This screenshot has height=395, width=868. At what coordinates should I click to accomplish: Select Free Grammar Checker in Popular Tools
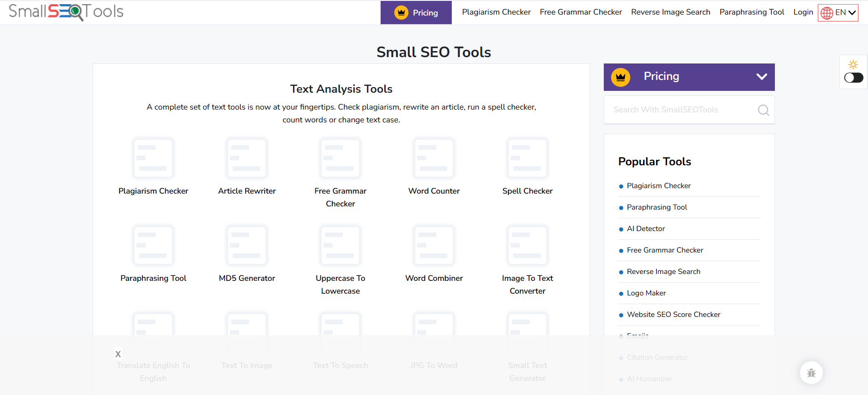(x=665, y=250)
